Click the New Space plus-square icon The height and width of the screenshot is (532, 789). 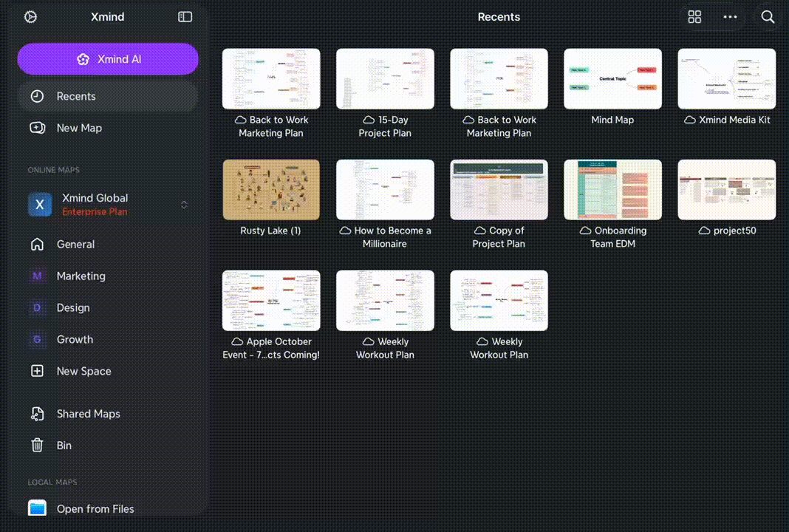(x=37, y=371)
